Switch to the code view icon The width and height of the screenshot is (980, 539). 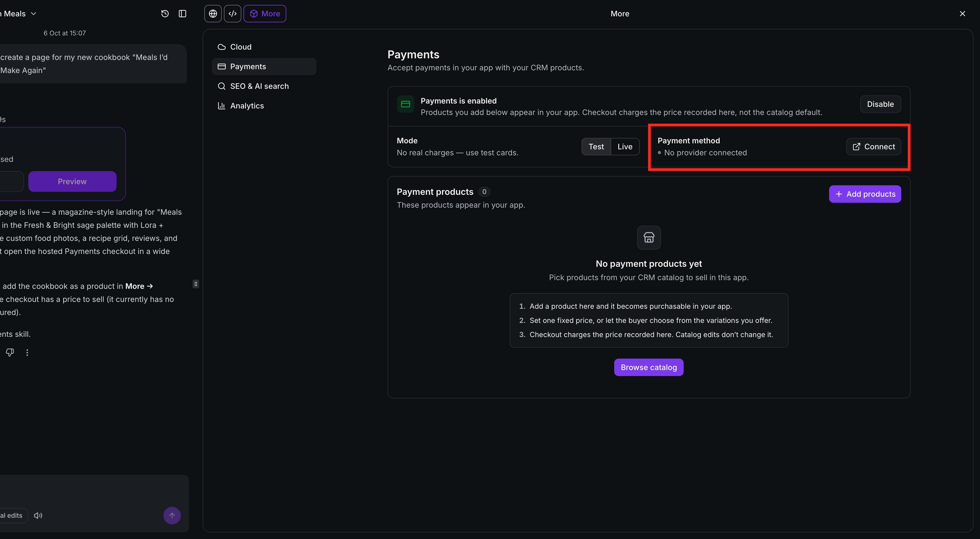(x=232, y=14)
